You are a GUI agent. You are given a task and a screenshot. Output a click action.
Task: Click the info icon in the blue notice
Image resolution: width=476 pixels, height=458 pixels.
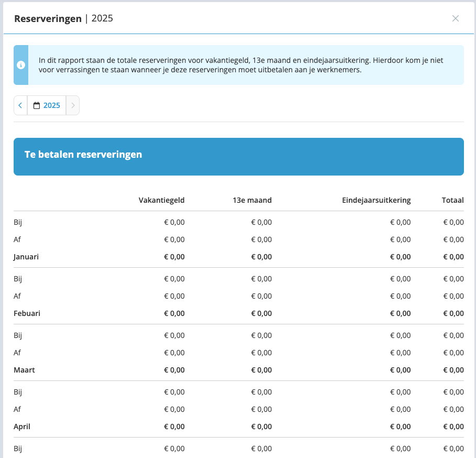(21, 66)
